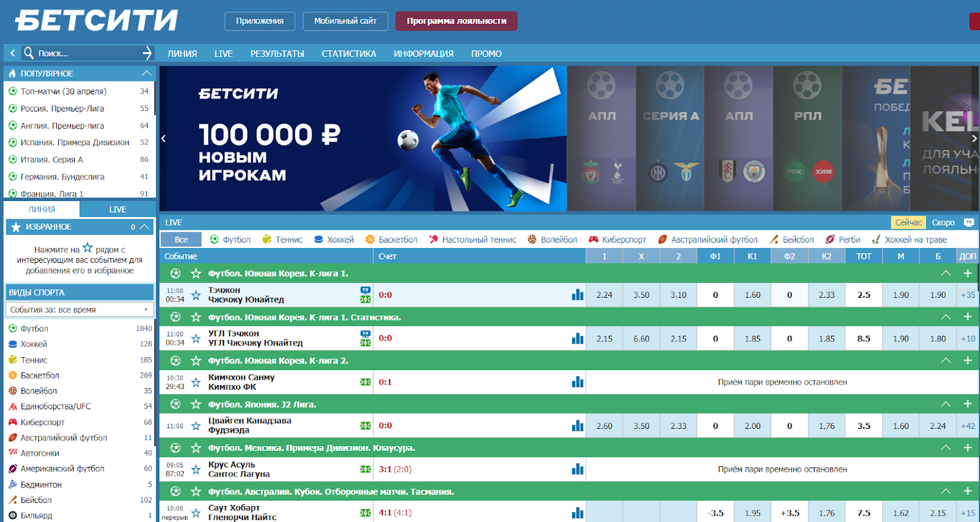
Task: Select the Все sports filter tab
Action: pyautogui.click(x=181, y=240)
